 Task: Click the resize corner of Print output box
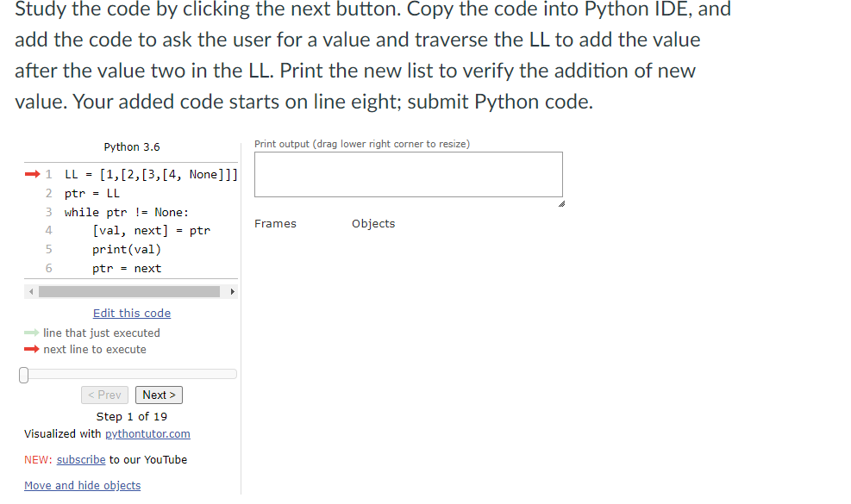tap(561, 202)
